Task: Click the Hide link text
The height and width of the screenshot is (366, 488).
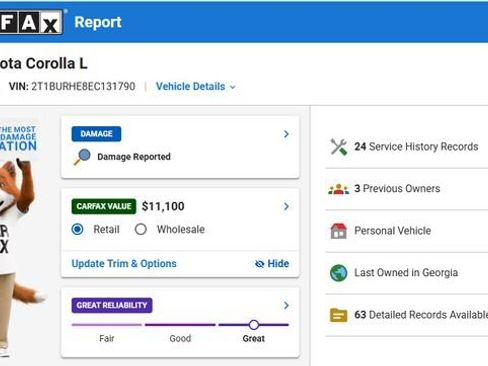Action: tap(278, 264)
